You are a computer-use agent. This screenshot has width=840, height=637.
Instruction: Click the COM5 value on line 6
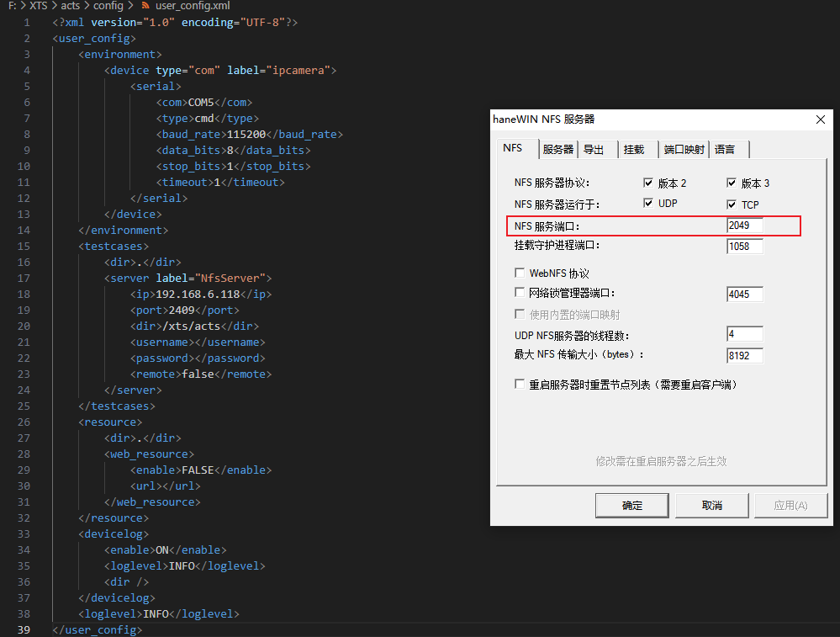[201, 102]
